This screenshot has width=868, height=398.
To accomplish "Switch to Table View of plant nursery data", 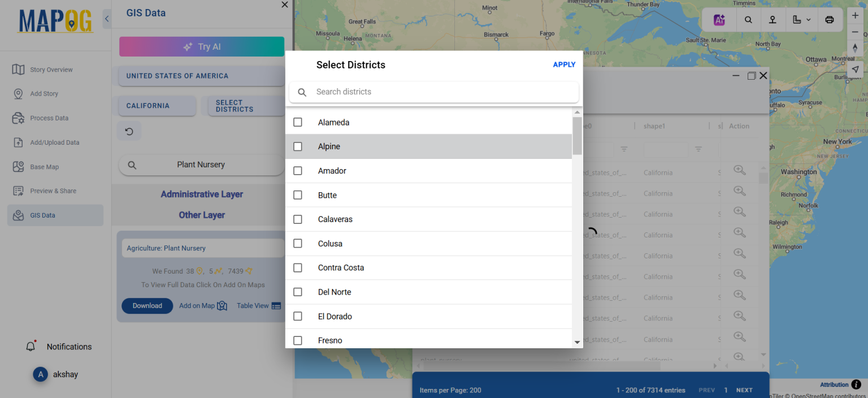I will (258, 305).
